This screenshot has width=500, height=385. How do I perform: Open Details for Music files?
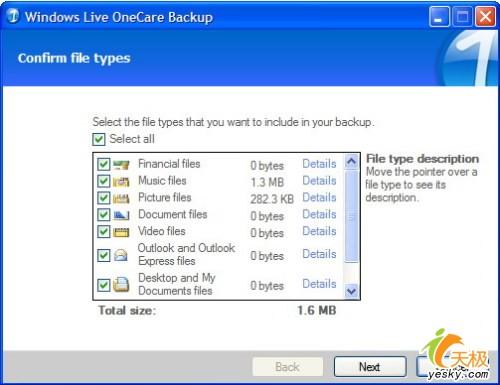click(319, 181)
